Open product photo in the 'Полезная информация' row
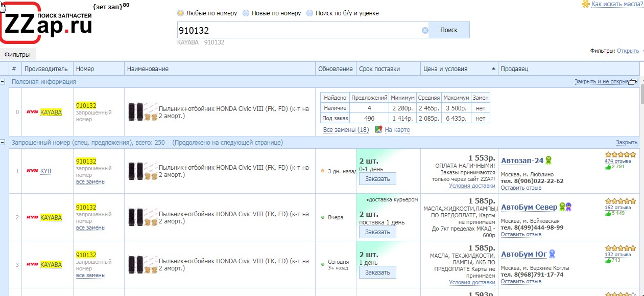644x296 pixels. [142, 112]
